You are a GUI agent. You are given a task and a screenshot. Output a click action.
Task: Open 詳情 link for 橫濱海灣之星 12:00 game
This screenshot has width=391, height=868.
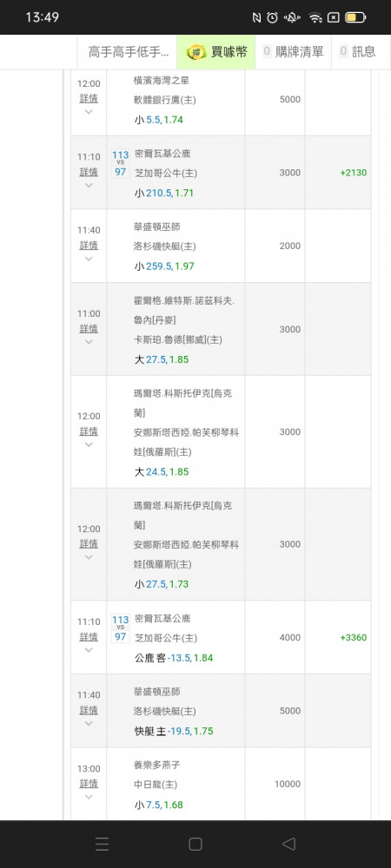tap(89, 99)
